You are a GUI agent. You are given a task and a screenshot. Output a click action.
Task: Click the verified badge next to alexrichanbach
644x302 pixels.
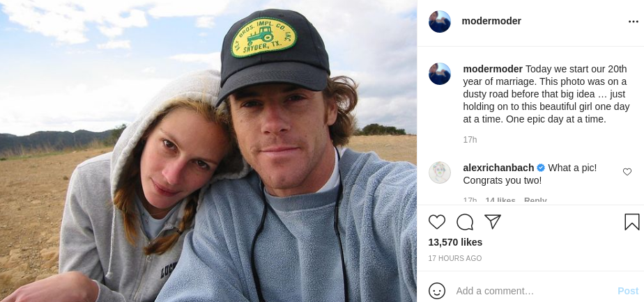tap(541, 168)
